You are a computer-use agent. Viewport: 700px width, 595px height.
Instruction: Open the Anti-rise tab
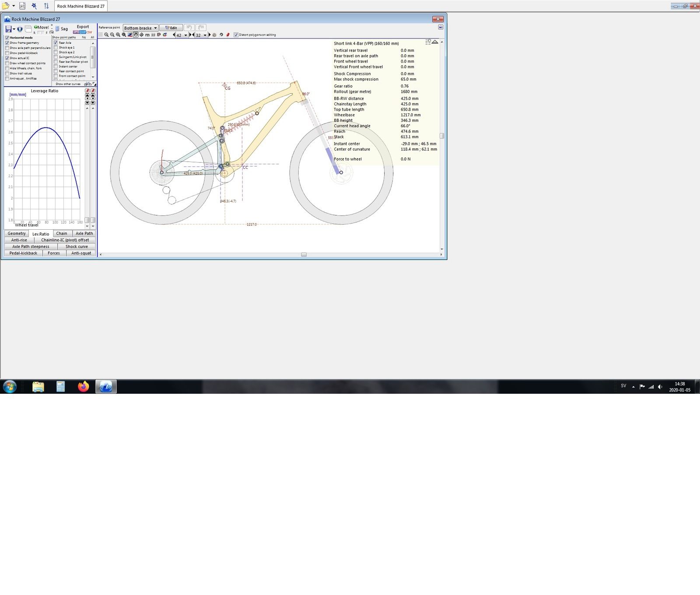(19, 240)
